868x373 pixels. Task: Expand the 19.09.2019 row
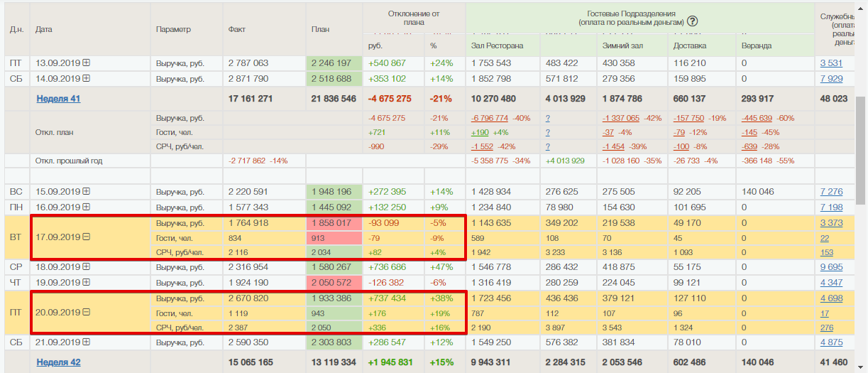[87, 283]
